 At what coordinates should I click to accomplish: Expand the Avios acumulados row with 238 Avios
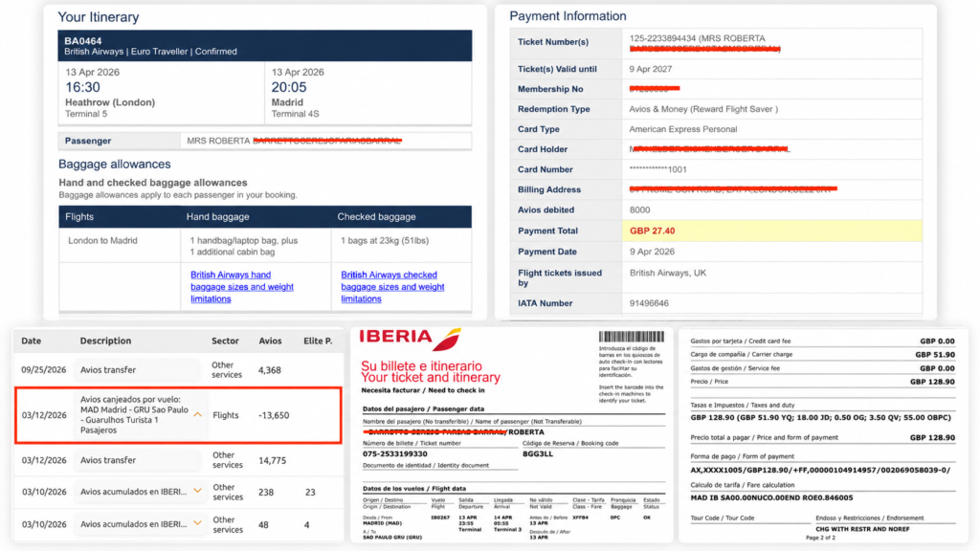click(197, 492)
